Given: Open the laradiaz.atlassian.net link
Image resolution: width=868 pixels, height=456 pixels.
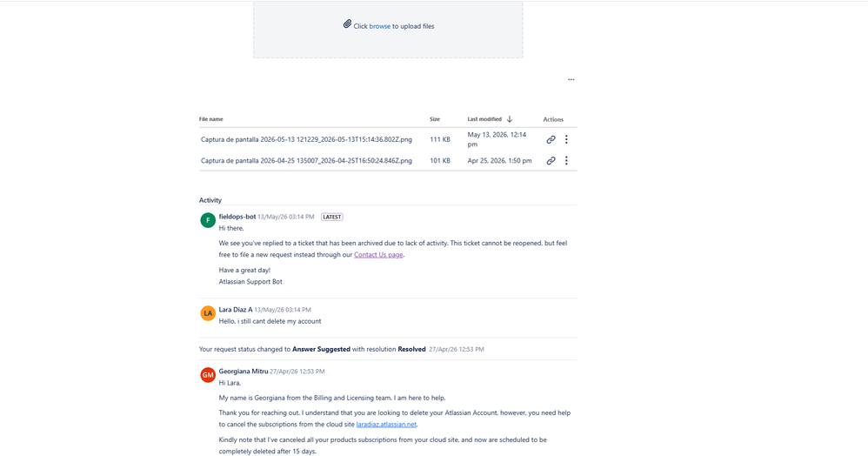Looking at the screenshot, I should 386,425.
